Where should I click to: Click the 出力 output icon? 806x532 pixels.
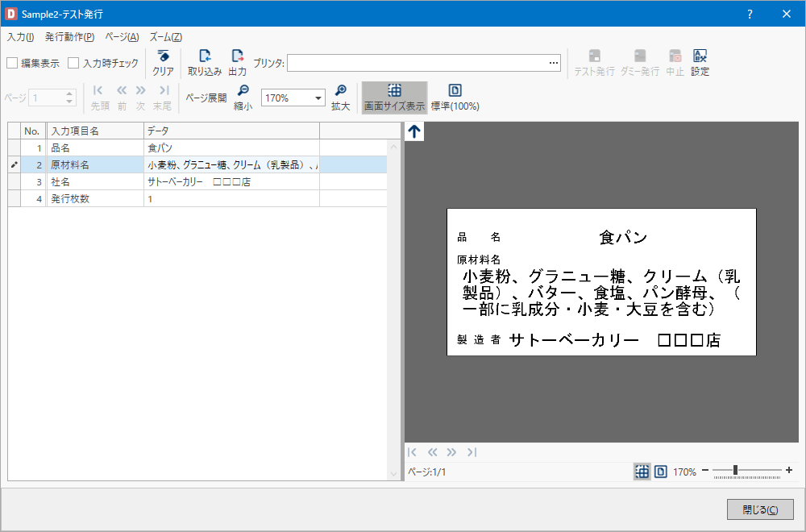pyautogui.click(x=238, y=56)
